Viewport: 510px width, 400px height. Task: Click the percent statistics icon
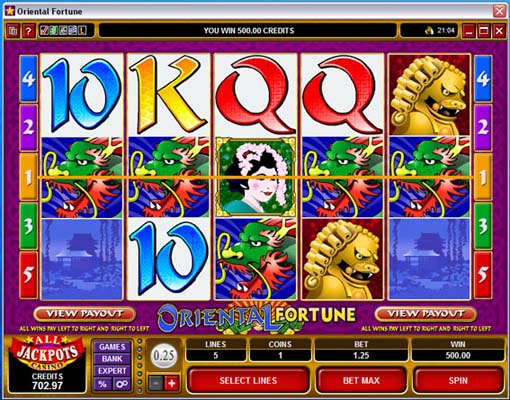[x=103, y=384]
